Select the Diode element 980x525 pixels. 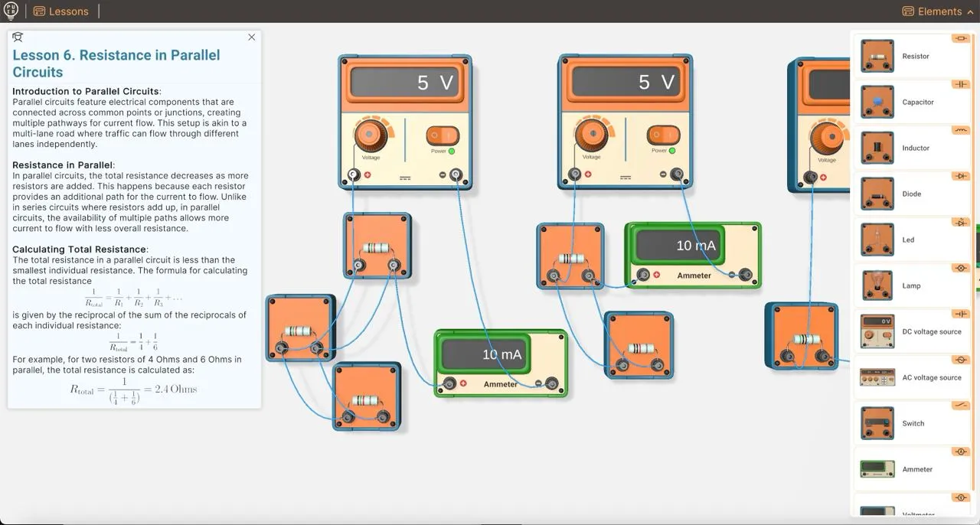(x=913, y=193)
